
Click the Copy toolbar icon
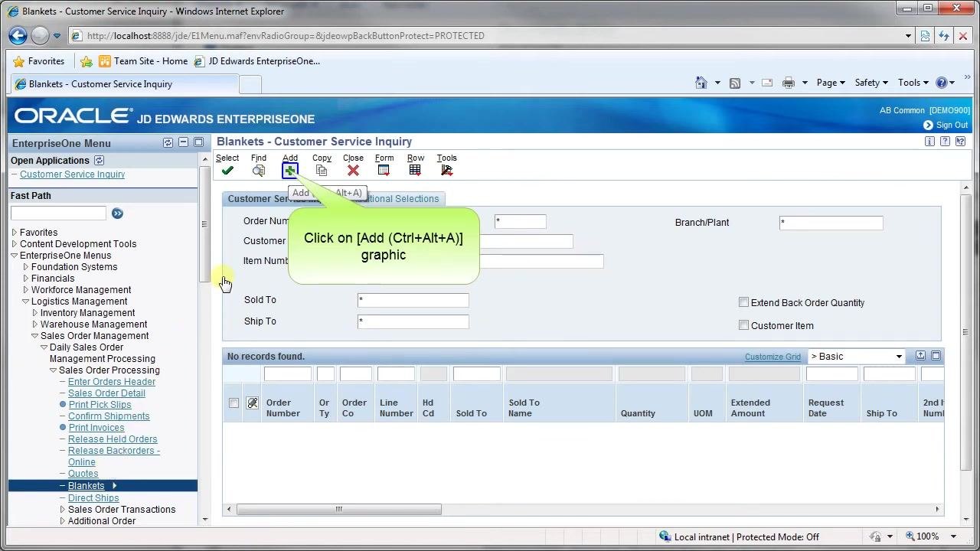pos(322,171)
